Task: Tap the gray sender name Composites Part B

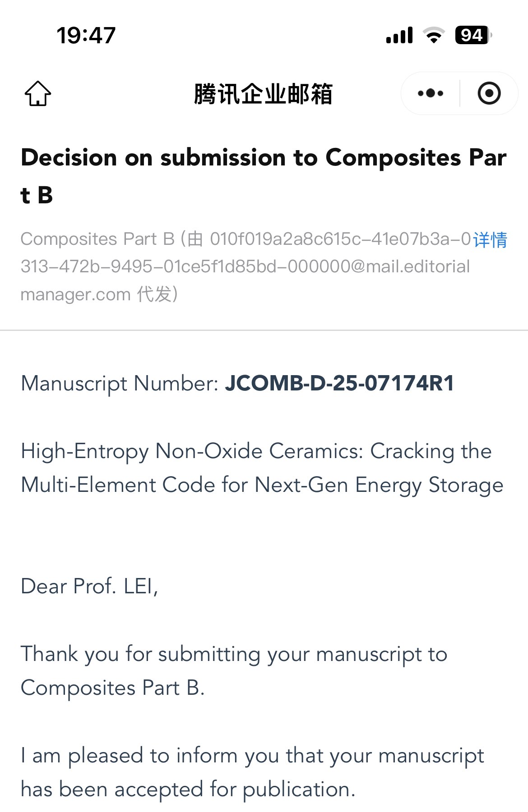Action: (x=97, y=239)
